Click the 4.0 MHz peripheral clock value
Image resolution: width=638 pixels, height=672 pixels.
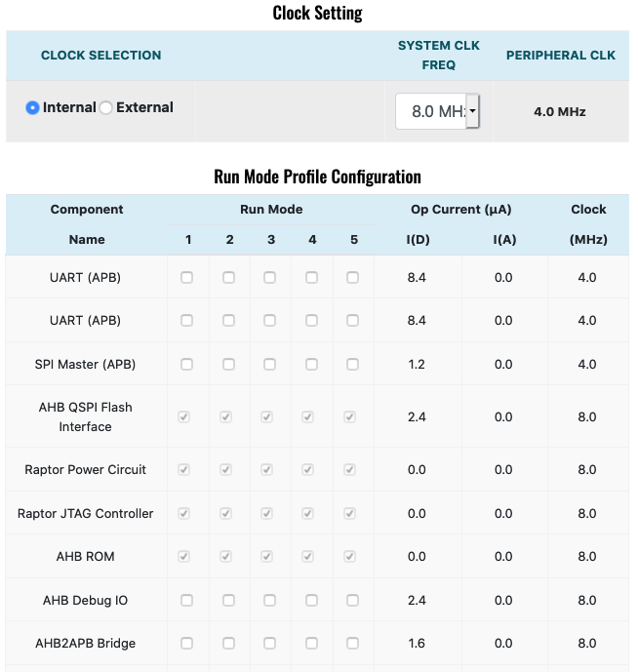[x=560, y=112]
